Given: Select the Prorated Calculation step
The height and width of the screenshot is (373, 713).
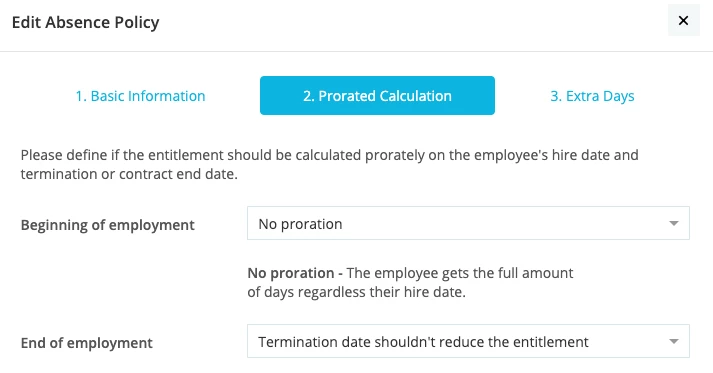Looking at the screenshot, I should [x=377, y=96].
